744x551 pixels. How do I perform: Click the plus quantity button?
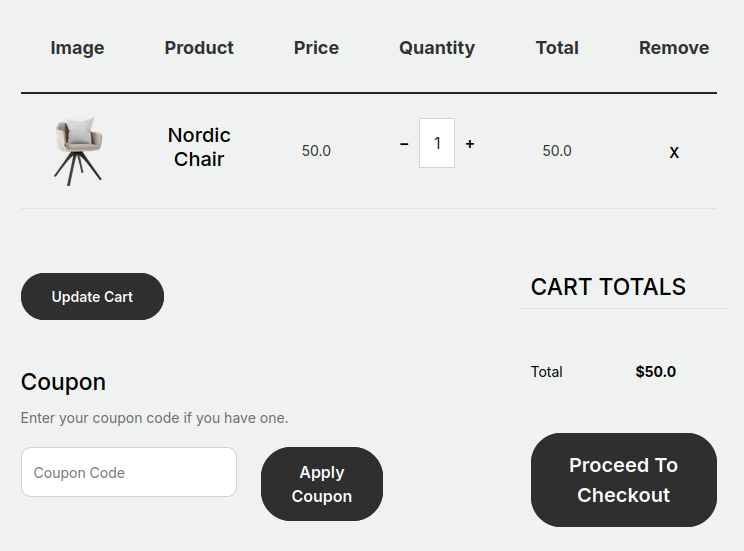coord(470,144)
